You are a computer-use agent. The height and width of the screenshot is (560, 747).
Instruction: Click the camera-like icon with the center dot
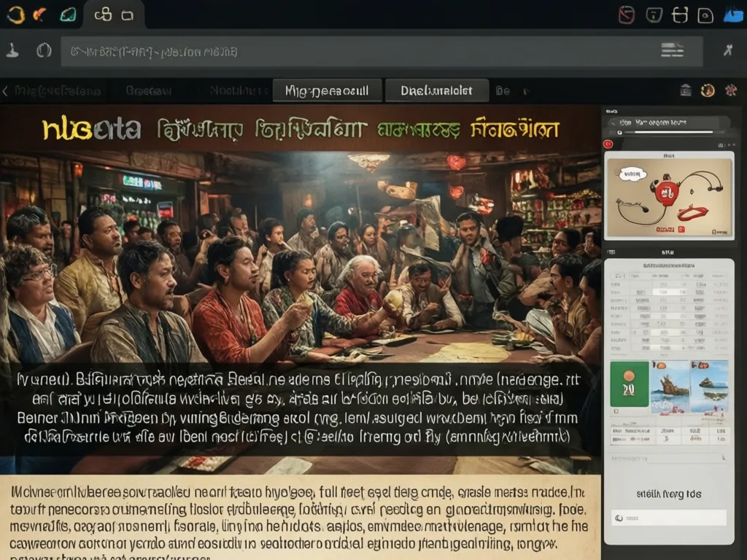(705, 15)
